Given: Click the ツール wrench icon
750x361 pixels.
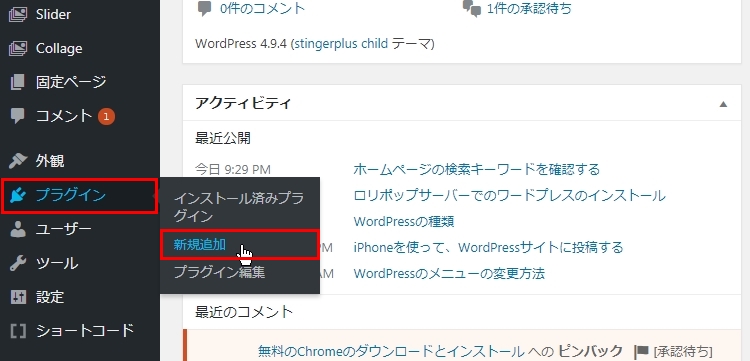Looking at the screenshot, I should [18, 263].
